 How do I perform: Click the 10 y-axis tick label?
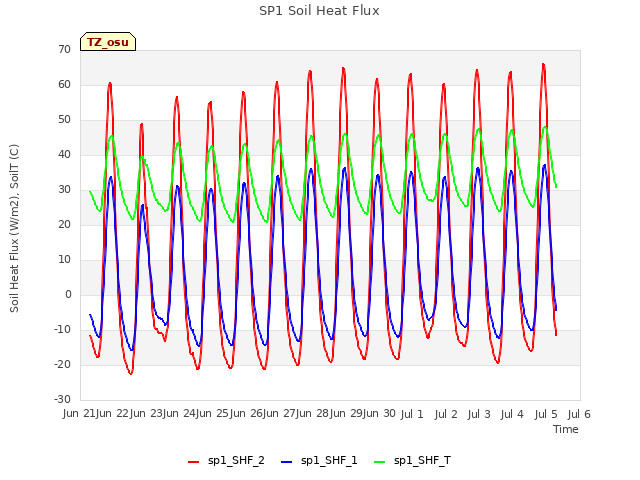(x=64, y=260)
